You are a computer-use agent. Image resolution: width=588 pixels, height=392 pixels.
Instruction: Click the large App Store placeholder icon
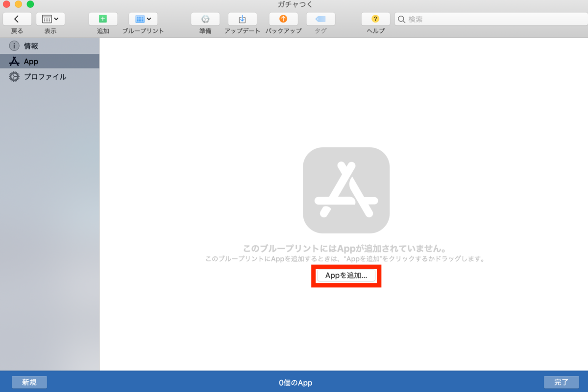click(346, 190)
